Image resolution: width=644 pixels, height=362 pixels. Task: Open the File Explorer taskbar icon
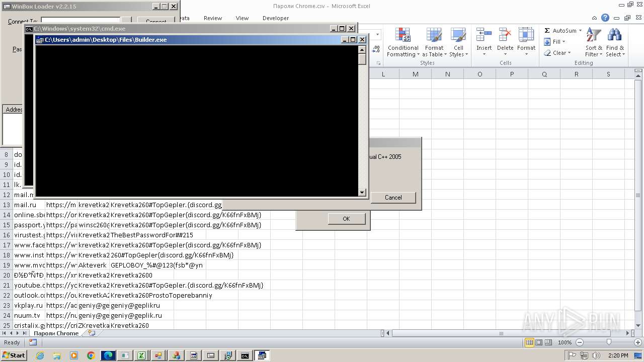[57, 355]
